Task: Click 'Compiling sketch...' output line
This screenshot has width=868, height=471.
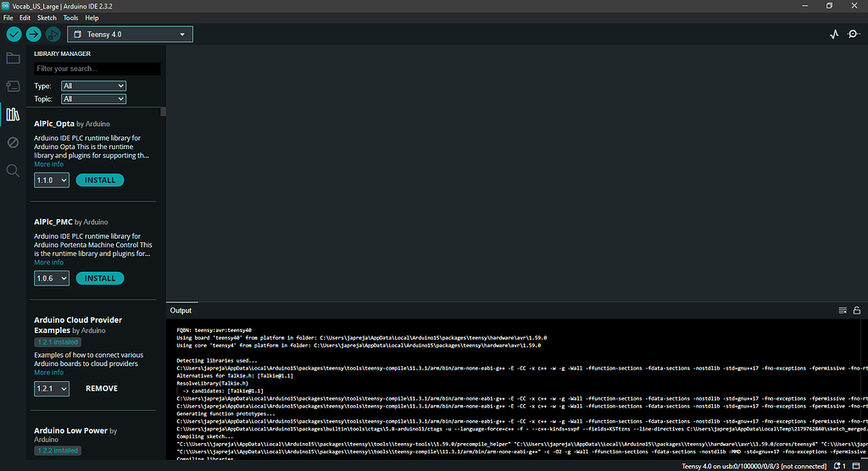Action: (205, 436)
